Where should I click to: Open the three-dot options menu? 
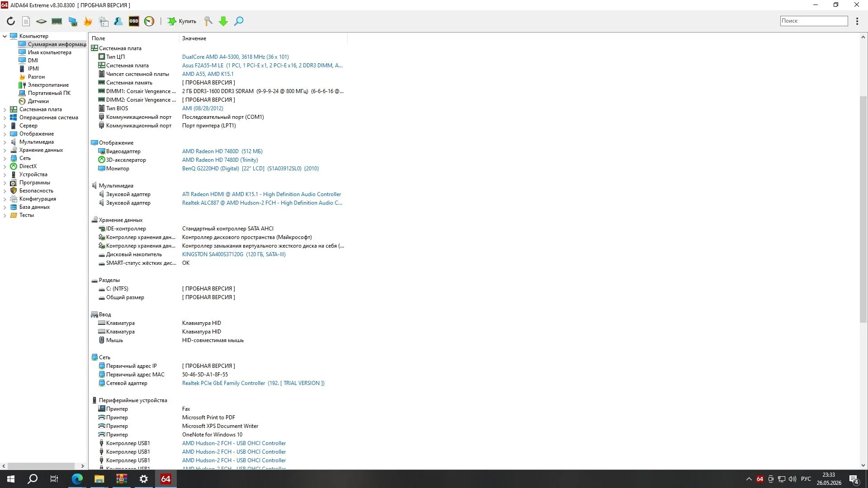tap(857, 21)
